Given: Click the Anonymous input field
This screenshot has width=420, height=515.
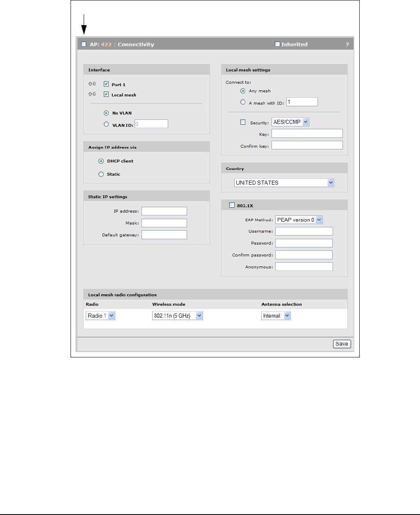Looking at the screenshot, I should 304,267.
